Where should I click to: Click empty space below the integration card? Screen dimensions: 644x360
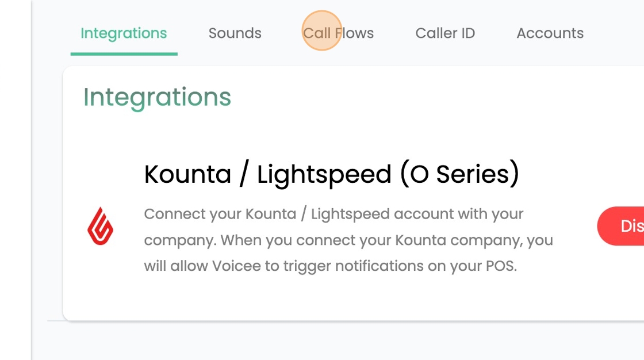337,341
